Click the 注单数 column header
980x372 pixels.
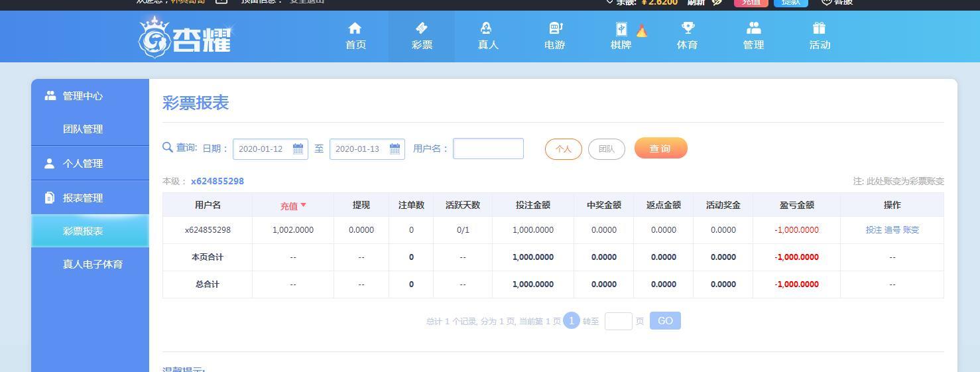411,205
